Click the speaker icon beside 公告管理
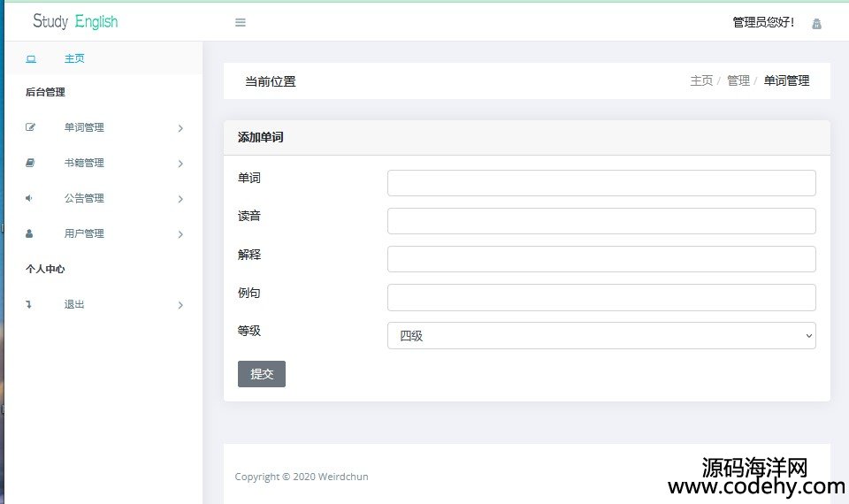This screenshot has width=849, height=504. coord(28,198)
